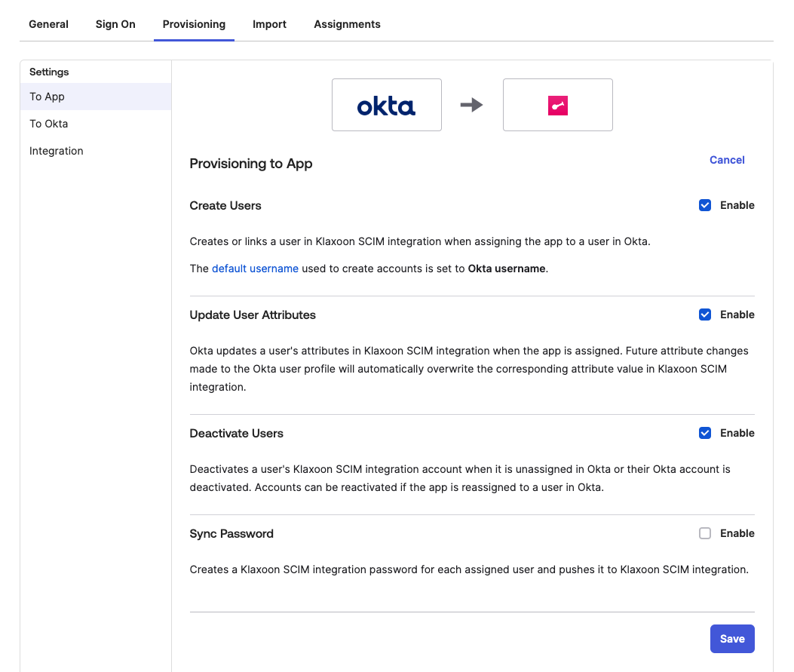Click the pink Klaxoon app icon
Viewport: 794px width, 672px height.
[x=557, y=106]
